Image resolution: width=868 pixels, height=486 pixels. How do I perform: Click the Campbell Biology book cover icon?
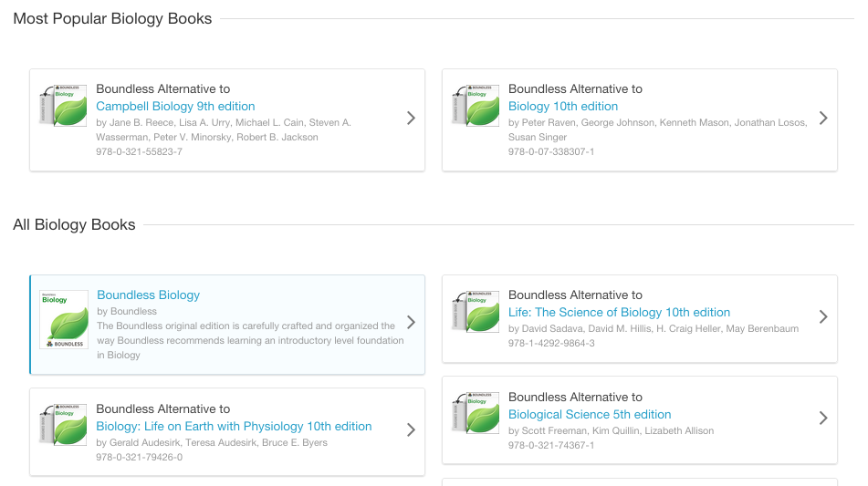tap(63, 106)
